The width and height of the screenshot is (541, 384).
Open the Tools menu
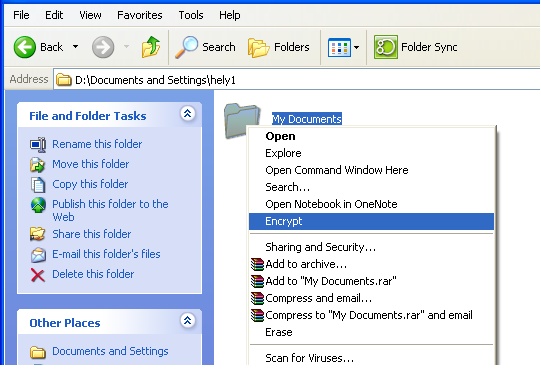point(190,15)
